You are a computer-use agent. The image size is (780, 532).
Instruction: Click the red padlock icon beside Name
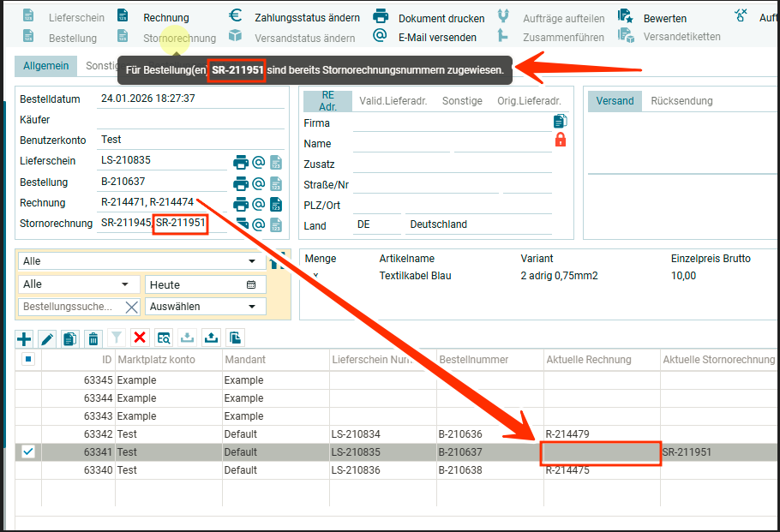pyautogui.click(x=561, y=140)
